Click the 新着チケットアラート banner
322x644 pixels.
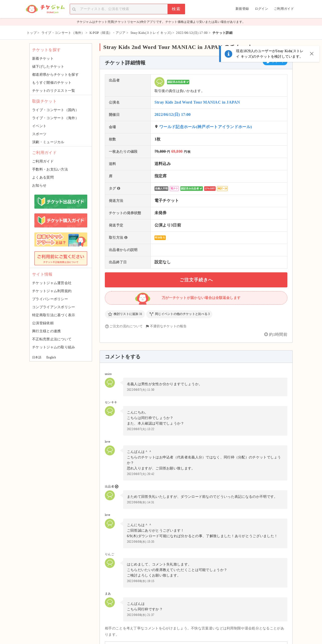[61, 239]
